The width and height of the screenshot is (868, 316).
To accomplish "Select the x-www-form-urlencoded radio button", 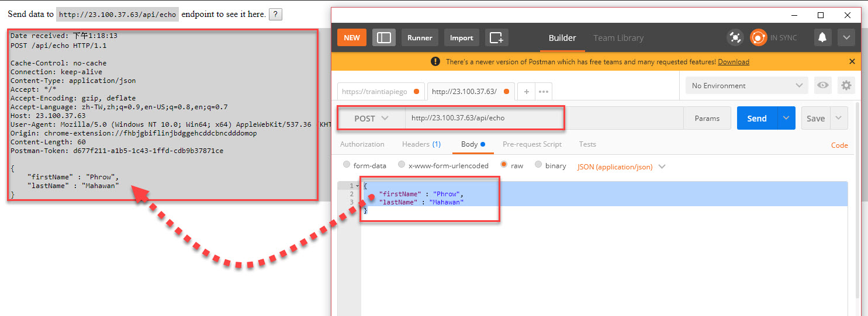I will click(402, 165).
